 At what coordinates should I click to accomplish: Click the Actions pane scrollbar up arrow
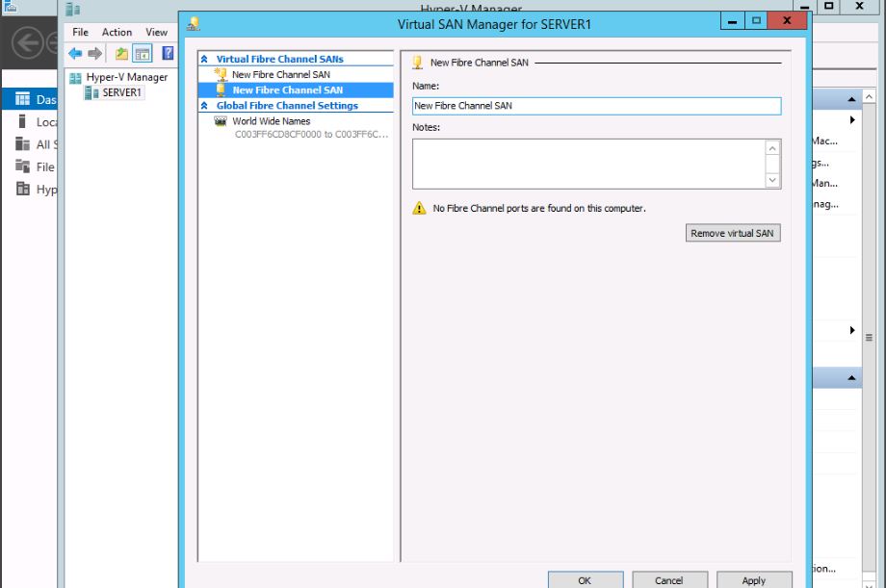[869, 96]
